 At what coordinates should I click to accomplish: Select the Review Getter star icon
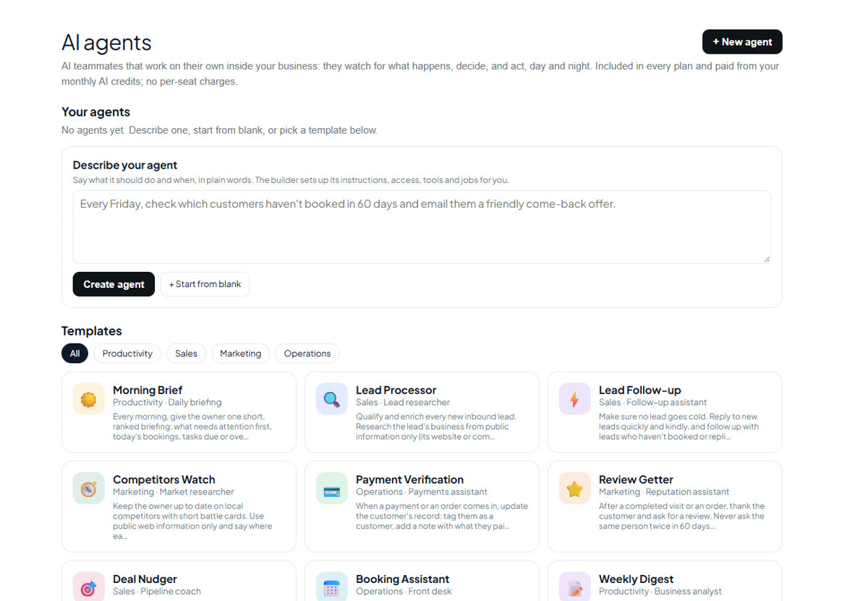(575, 489)
